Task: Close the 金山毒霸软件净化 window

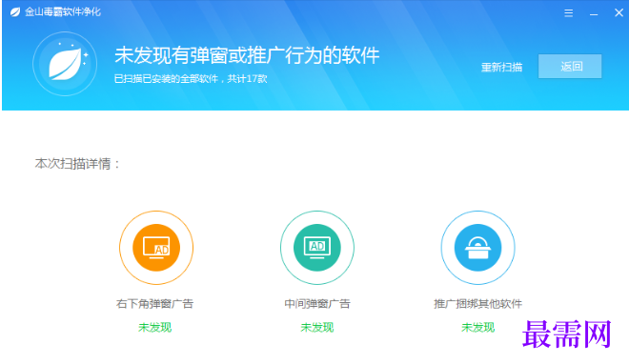Action: [x=619, y=12]
